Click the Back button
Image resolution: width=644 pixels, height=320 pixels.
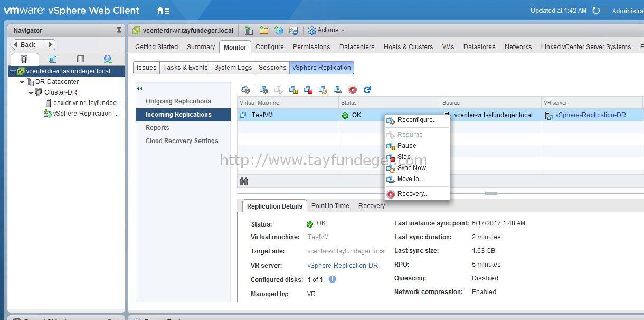[x=28, y=45]
